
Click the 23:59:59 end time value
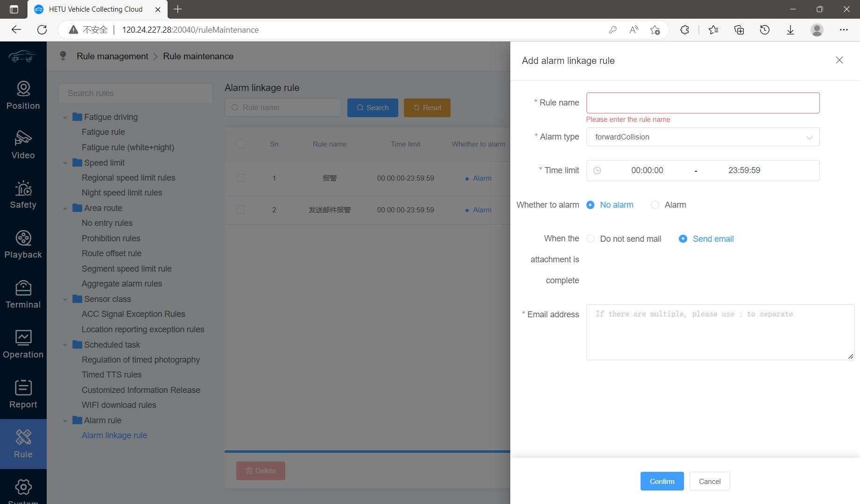click(x=744, y=170)
